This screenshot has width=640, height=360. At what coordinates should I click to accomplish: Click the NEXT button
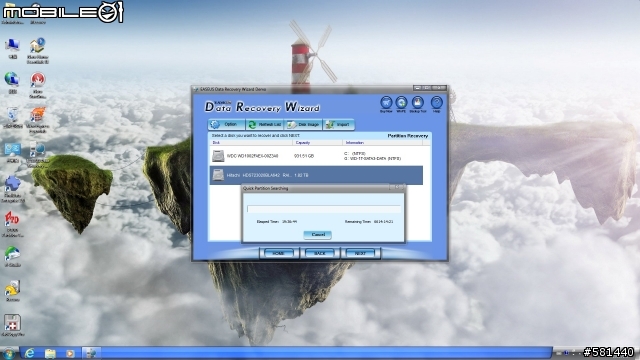point(360,253)
